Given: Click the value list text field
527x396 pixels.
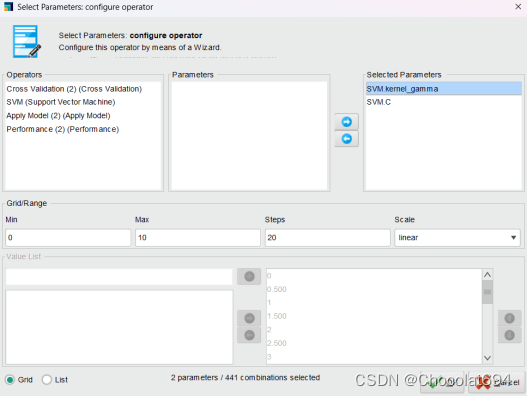Looking at the screenshot, I should (x=119, y=277).
